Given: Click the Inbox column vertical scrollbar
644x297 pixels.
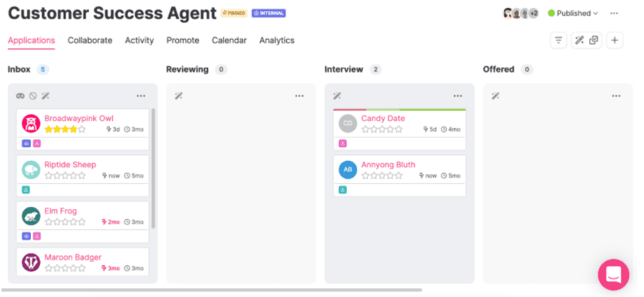Looking at the screenshot, I should click(x=153, y=168).
